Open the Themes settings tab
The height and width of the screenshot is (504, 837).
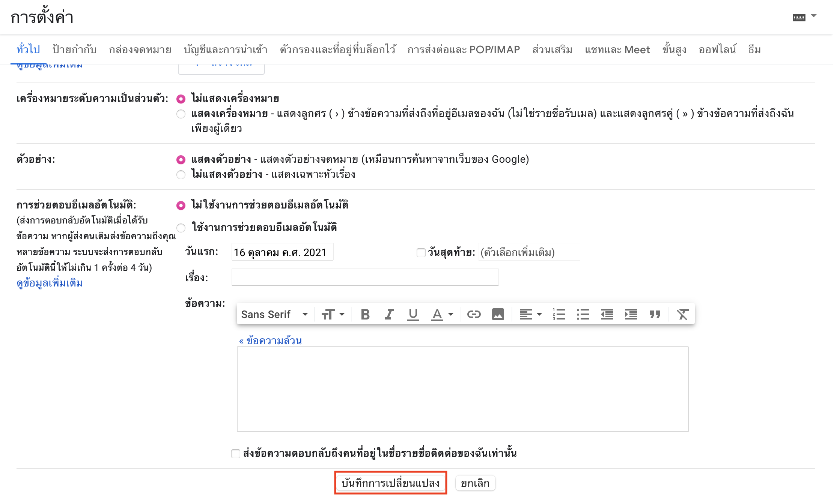coord(754,49)
